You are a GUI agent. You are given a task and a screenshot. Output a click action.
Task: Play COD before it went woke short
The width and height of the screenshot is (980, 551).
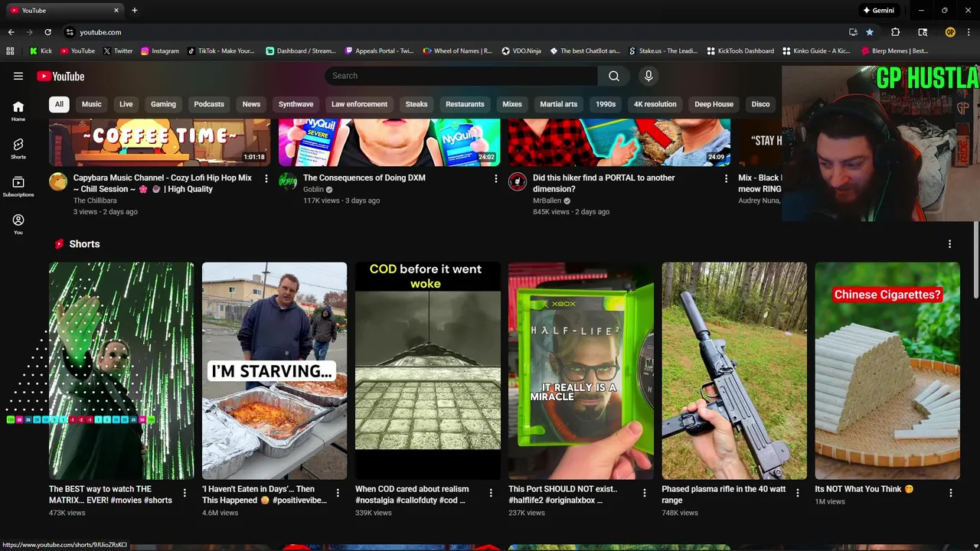pos(428,371)
